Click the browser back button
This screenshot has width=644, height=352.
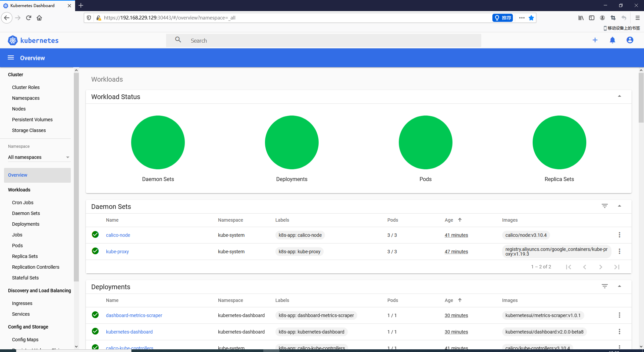point(7,18)
